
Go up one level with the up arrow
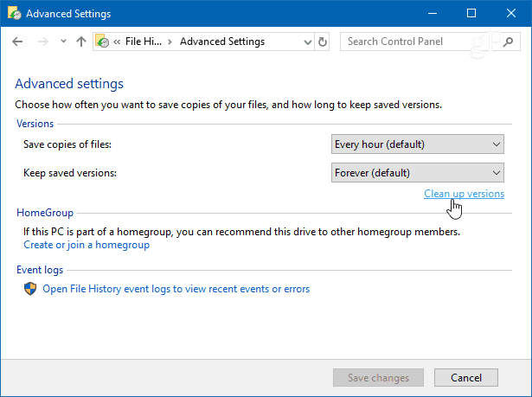80,42
